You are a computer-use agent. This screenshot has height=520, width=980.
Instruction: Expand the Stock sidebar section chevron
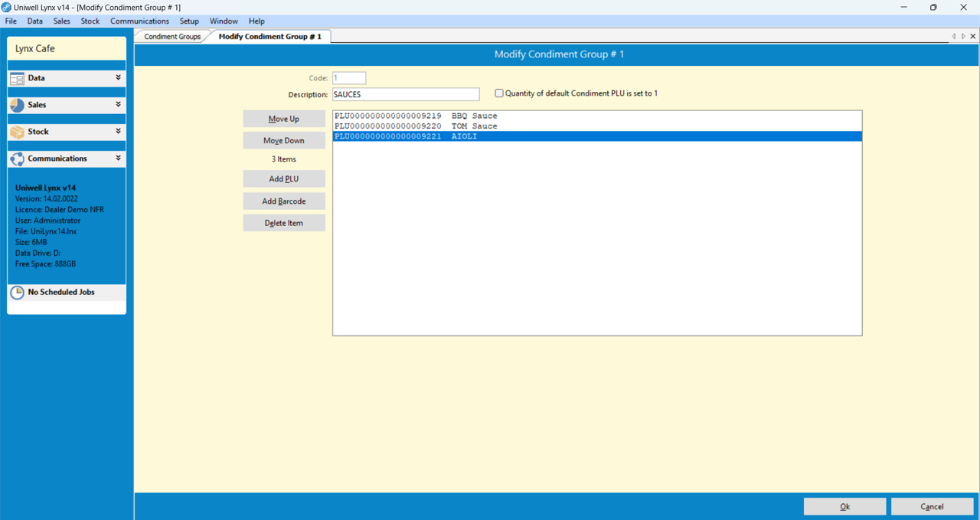118,131
